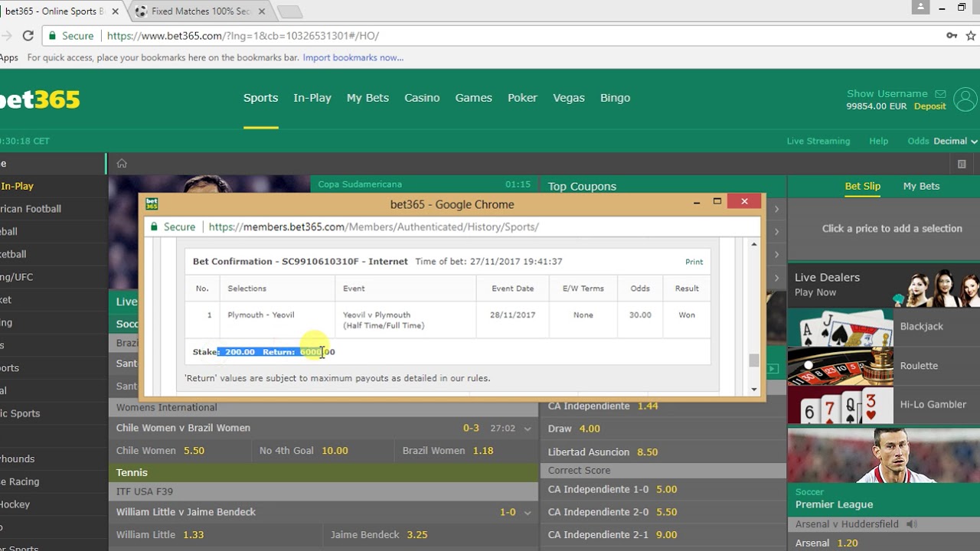This screenshot has width=980, height=551.
Task: Open the Vegas tab
Action: click(569, 98)
